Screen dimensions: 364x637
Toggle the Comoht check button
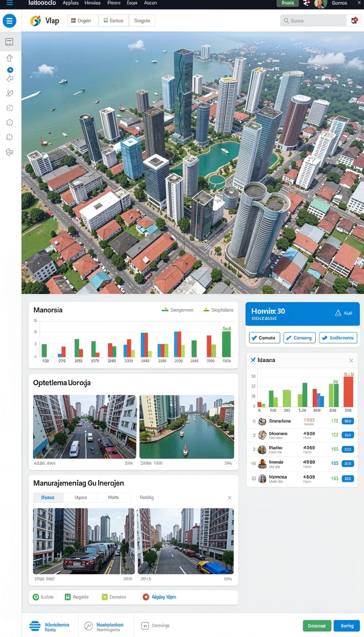[264, 338]
